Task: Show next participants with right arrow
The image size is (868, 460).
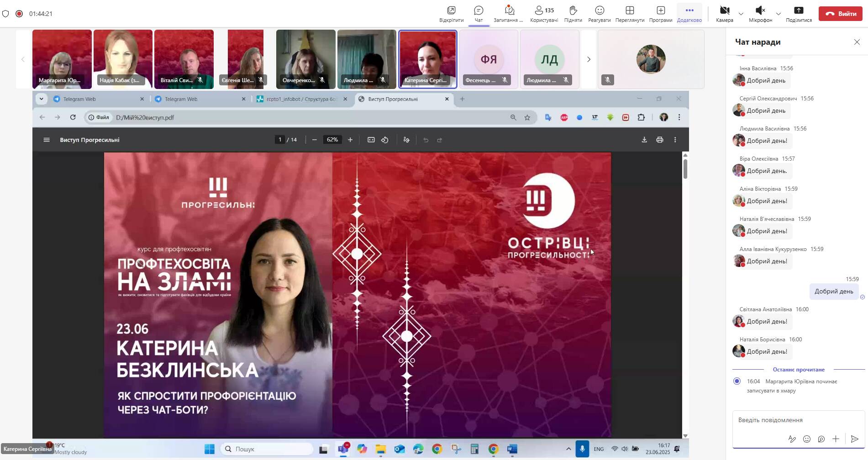Action: [x=589, y=59]
